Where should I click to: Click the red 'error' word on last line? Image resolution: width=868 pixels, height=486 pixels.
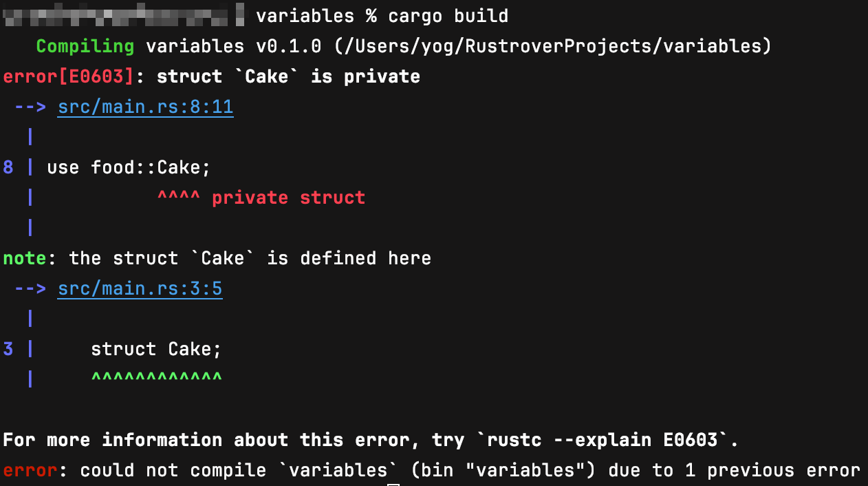pos(30,470)
